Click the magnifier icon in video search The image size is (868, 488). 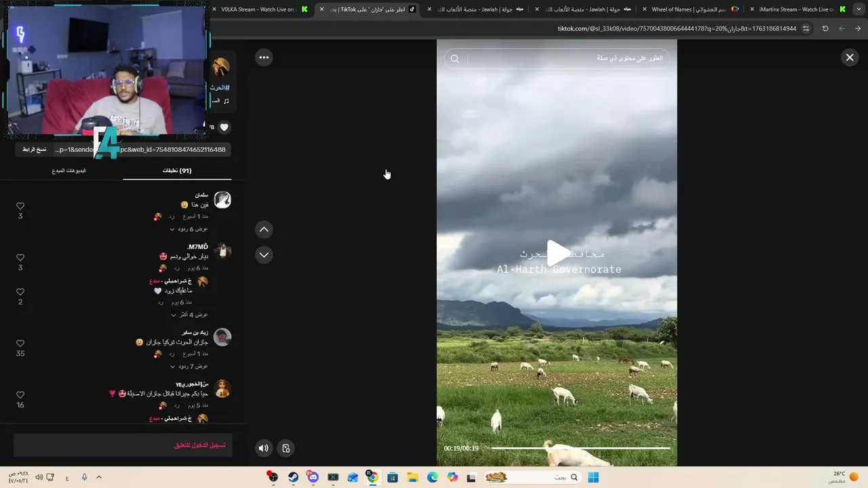(x=455, y=59)
